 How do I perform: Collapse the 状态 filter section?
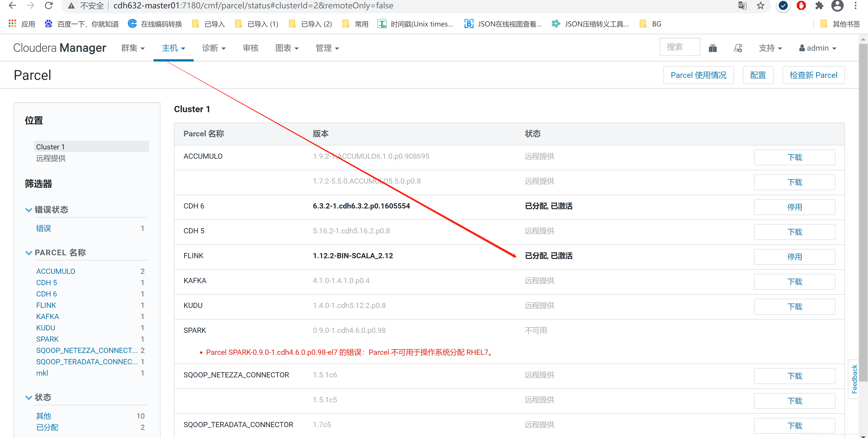[x=29, y=397]
